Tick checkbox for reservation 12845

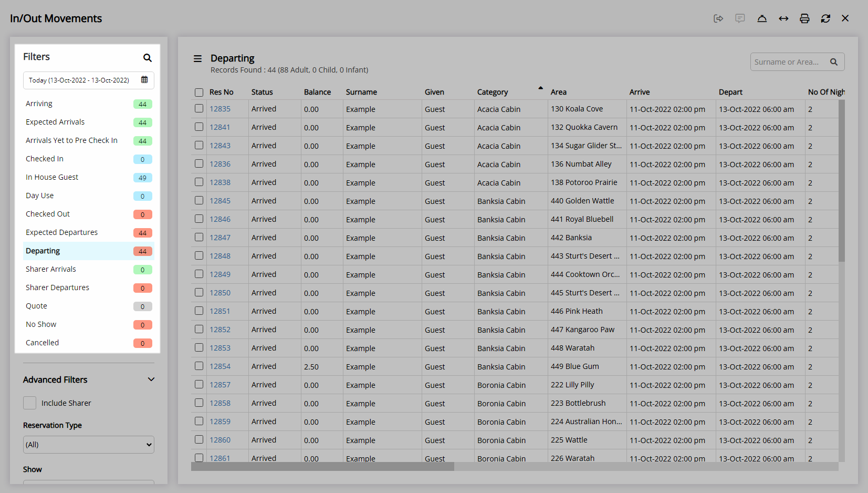point(199,200)
